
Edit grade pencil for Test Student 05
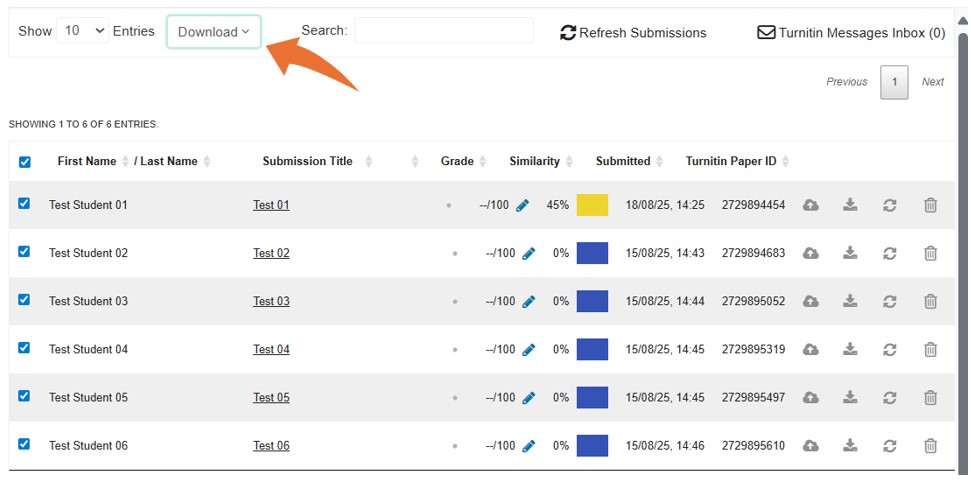529,397
